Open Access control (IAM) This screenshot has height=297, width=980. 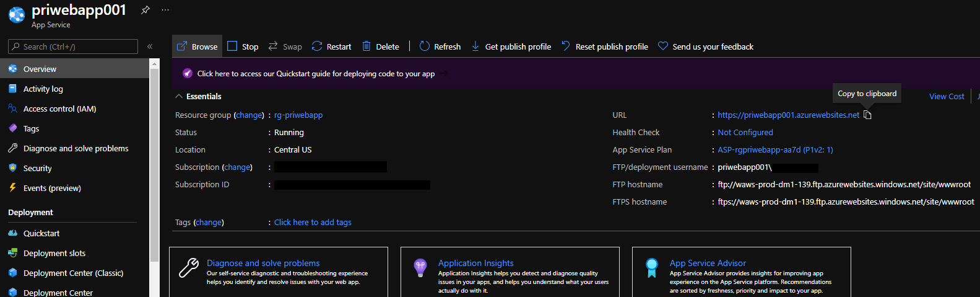(x=75, y=109)
